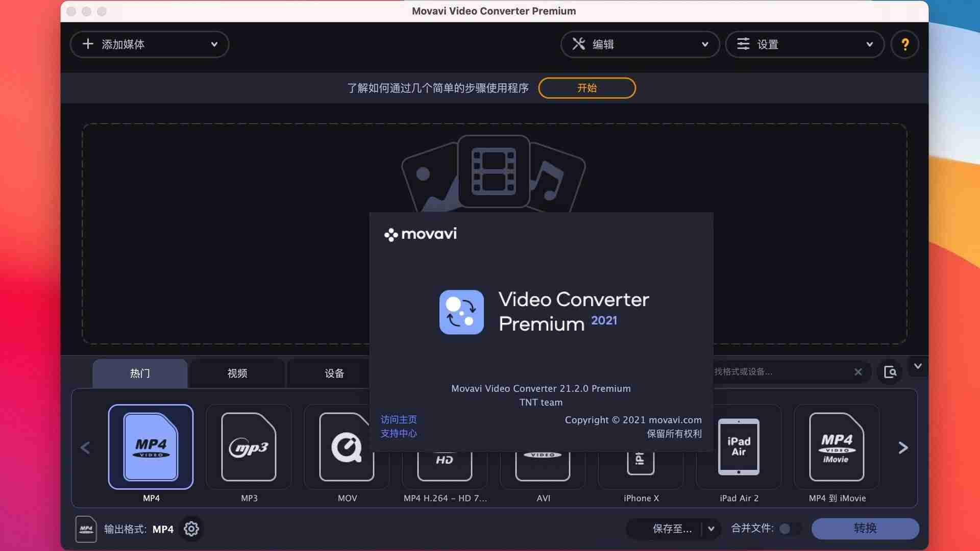Image resolution: width=980 pixels, height=551 pixels.
Task: Click the Video Converter app icon in About
Action: 461,312
